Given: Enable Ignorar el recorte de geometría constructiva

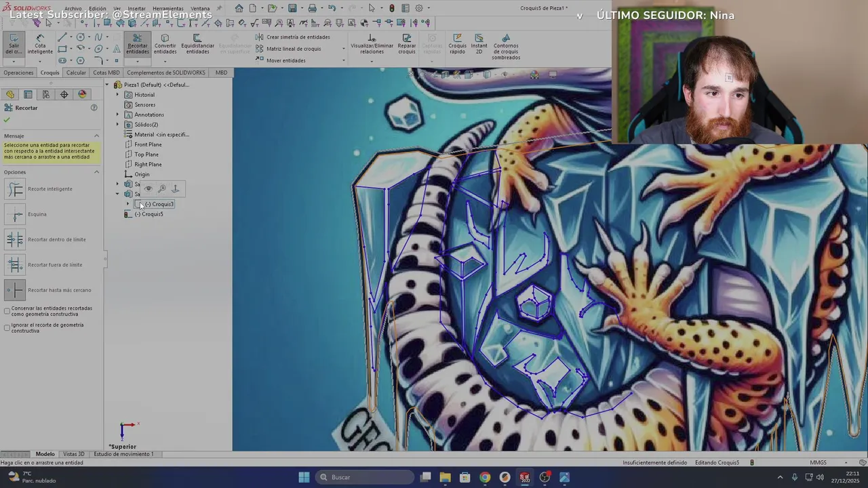Looking at the screenshot, I should 7,327.
